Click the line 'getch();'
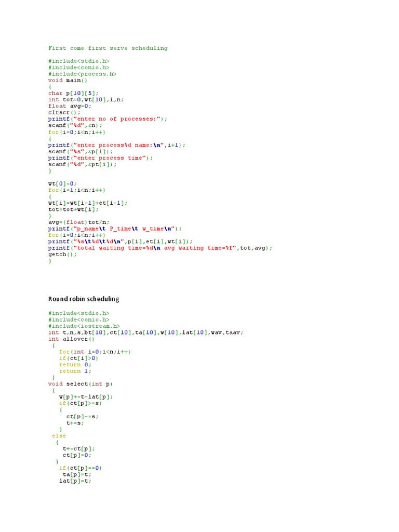Screen dimensions: 399x532 (62, 255)
